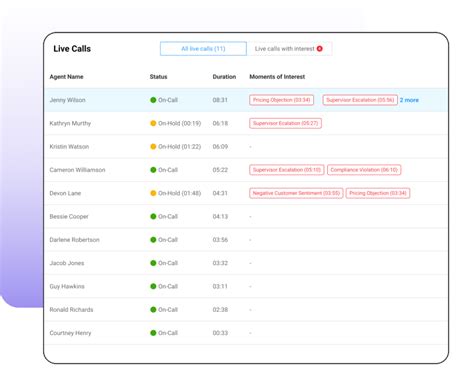The image size is (474, 370).
Task: Select agent Devon Lane
Action: coord(65,193)
